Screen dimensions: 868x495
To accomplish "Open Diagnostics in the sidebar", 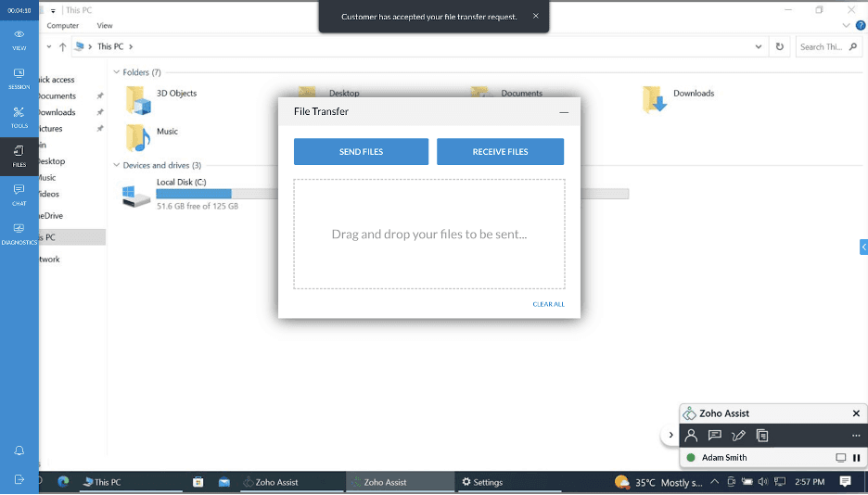I will pyautogui.click(x=19, y=234).
